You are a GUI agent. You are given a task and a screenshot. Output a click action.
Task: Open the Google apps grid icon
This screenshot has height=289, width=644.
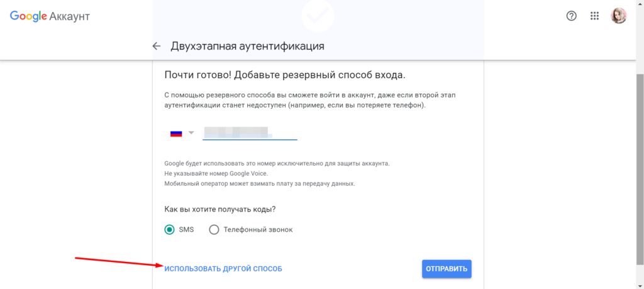(594, 16)
